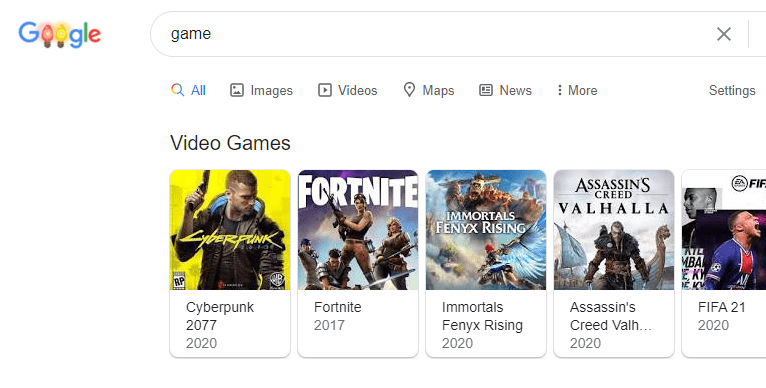Switch to the Images tab
The height and width of the screenshot is (388, 766).
coord(261,90)
